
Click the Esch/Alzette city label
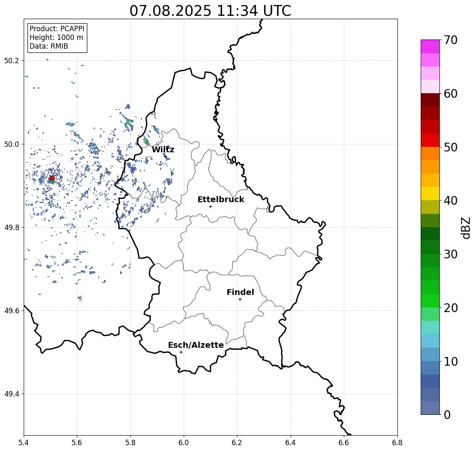pos(196,345)
